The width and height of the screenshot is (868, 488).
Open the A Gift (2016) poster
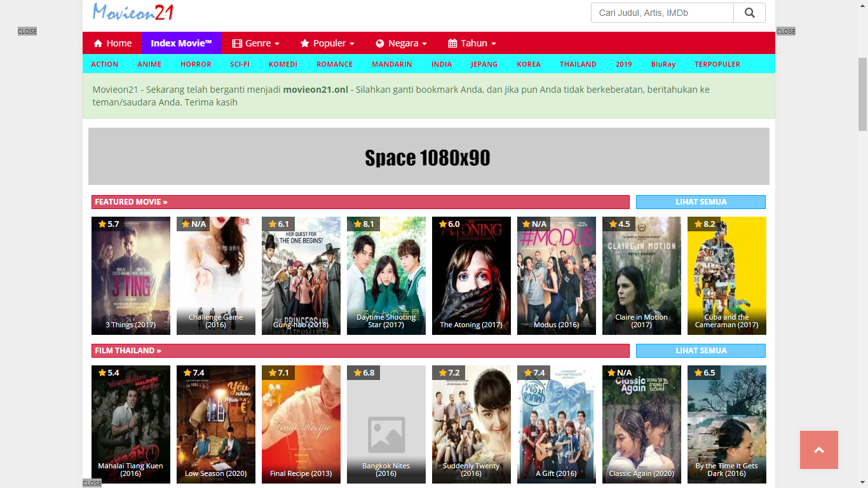coord(557,424)
